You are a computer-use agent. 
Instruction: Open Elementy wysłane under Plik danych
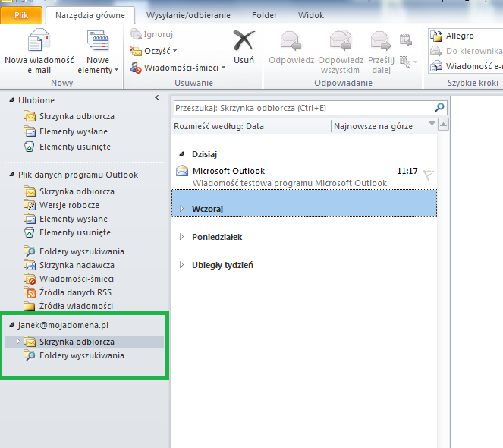73,219
